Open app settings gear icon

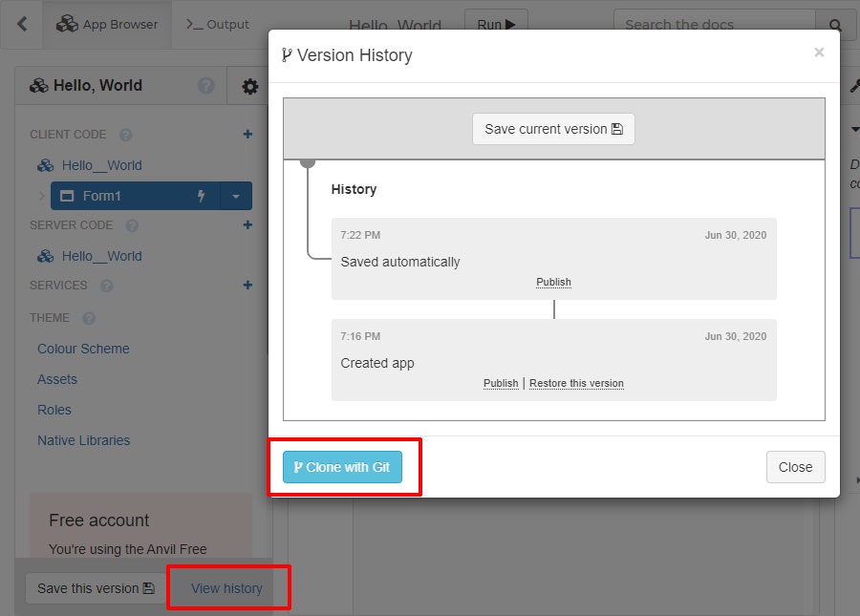click(249, 86)
